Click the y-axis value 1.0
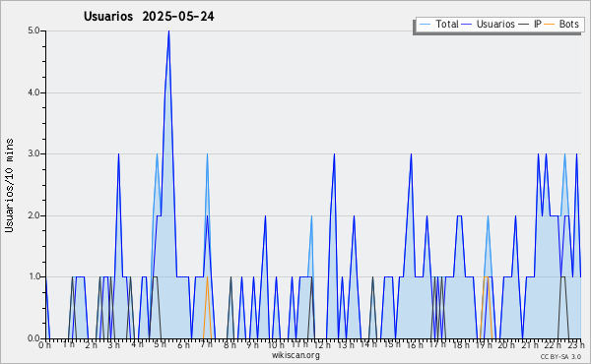Image resolution: width=591 pixels, height=364 pixels. pos(33,276)
